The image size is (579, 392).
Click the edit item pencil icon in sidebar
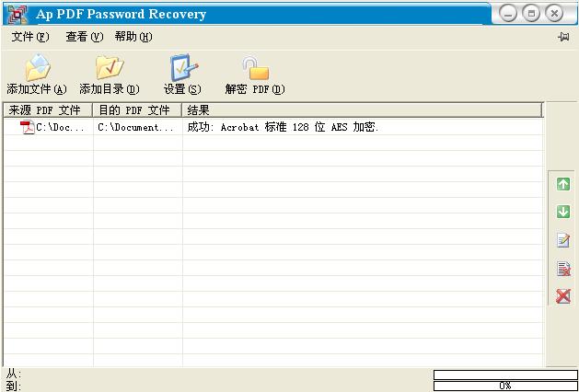(x=563, y=240)
